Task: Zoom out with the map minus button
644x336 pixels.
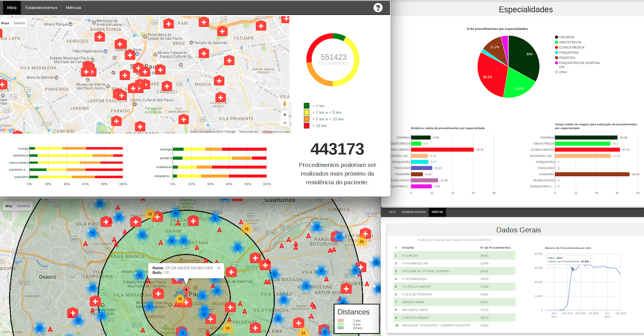Action: coord(285,123)
